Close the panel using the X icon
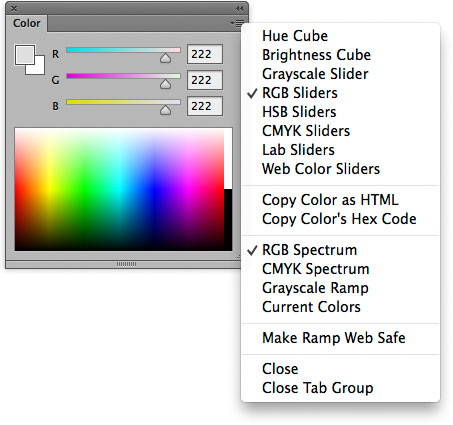This screenshot has width=453, height=425. coord(14,9)
